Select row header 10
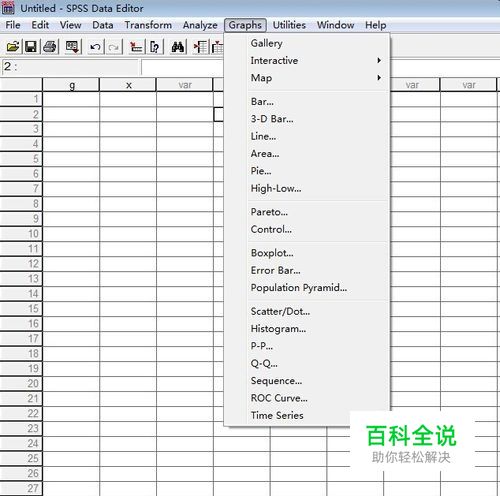 (x=21, y=234)
